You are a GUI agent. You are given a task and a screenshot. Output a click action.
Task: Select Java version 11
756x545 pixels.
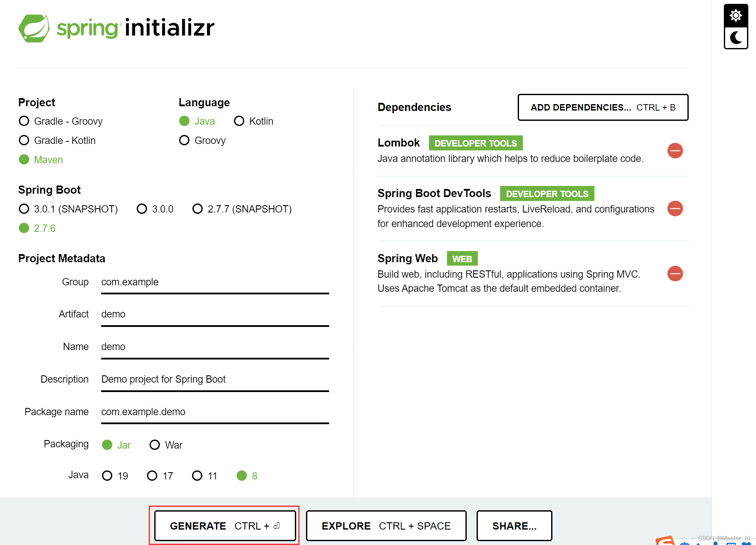pos(205,476)
